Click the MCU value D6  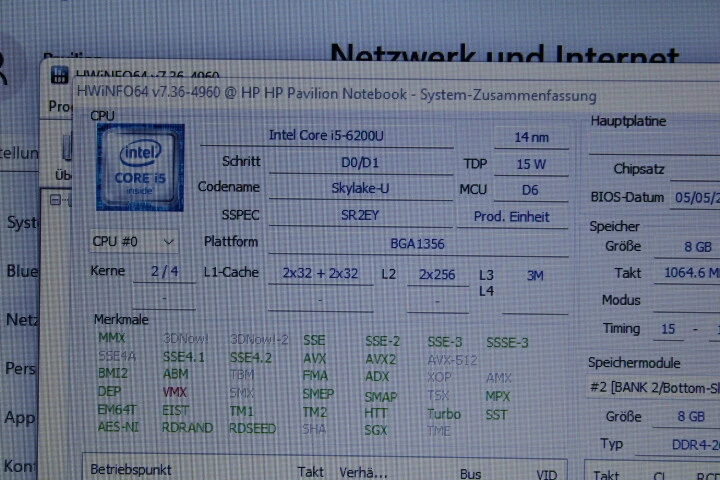(x=530, y=190)
